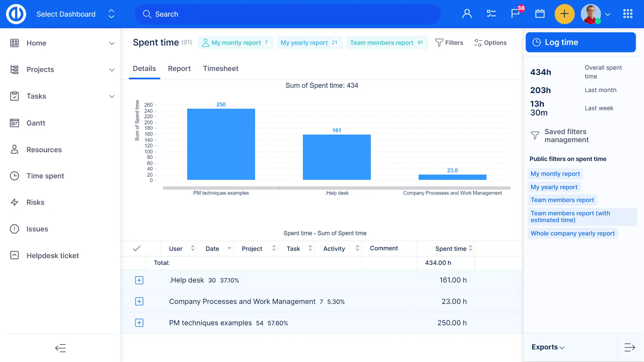The height and width of the screenshot is (362, 644).
Task: Toggle the select-all checkmark in table header
Action: 137,249
